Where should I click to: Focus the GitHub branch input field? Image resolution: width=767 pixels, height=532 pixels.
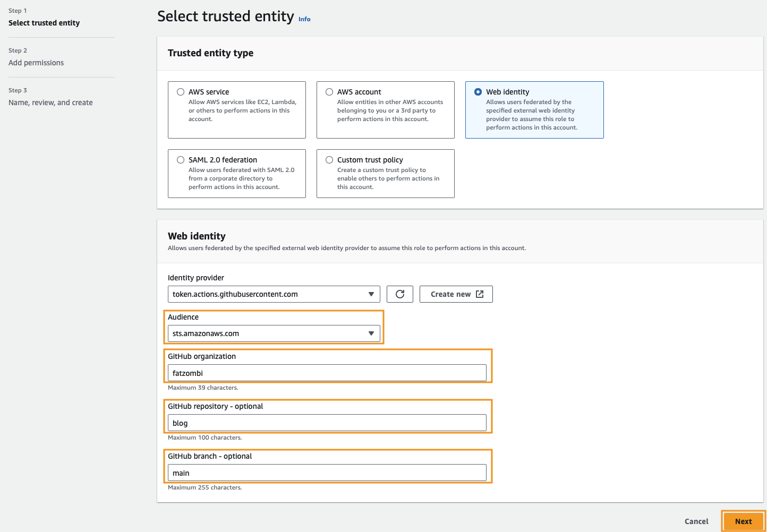coord(327,473)
